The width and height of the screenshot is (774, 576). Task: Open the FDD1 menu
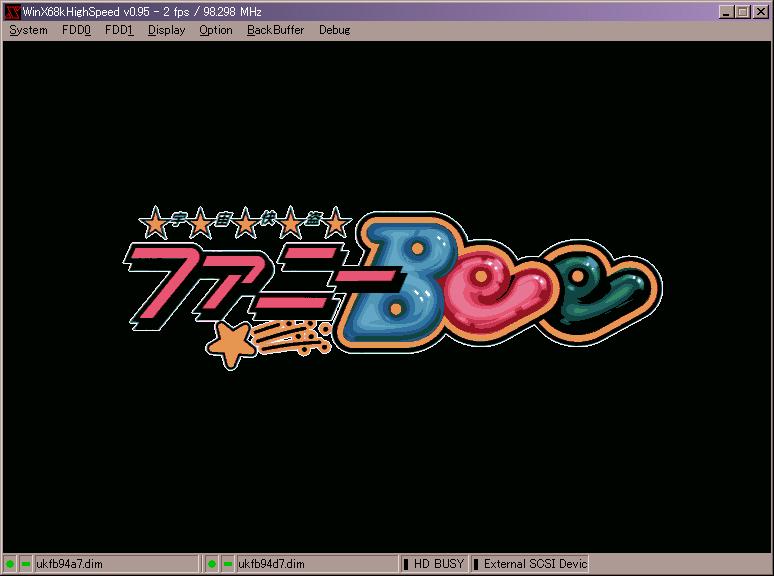(x=119, y=30)
